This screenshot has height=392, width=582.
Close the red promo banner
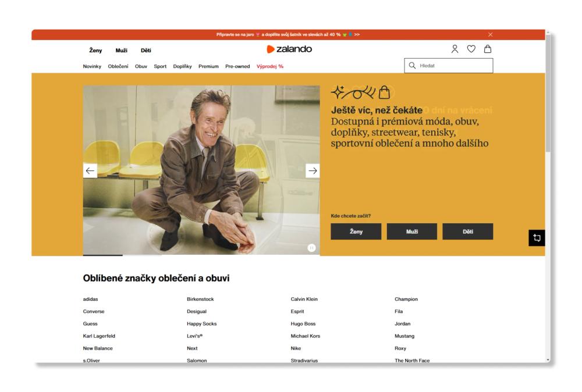(x=490, y=34)
